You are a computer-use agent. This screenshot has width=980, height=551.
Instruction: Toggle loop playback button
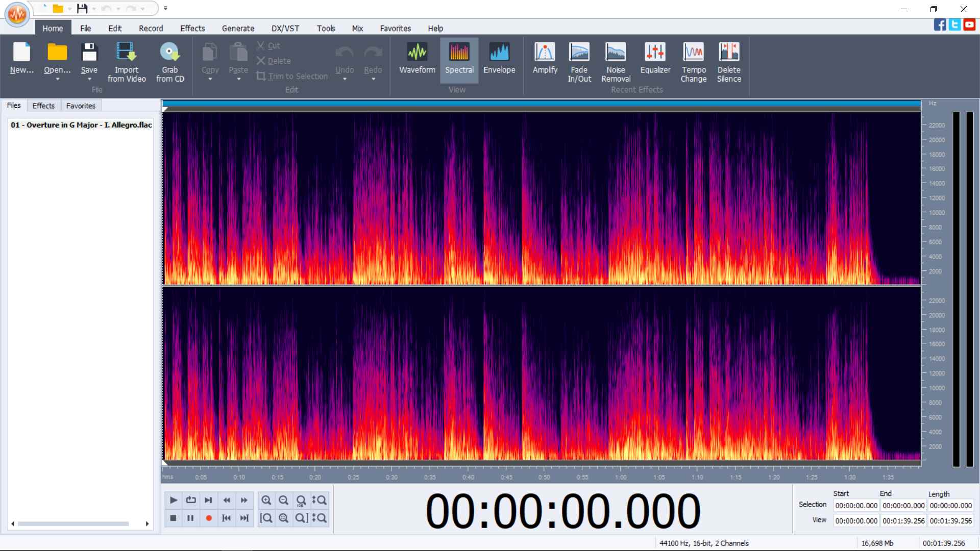point(191,500)
